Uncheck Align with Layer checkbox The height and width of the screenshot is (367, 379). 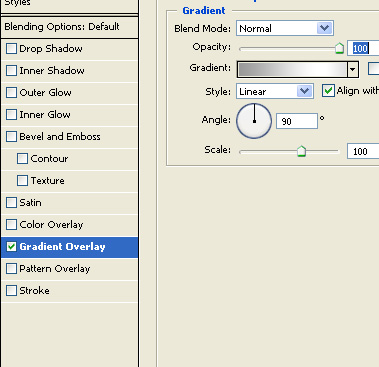click(x=328, y=91)
